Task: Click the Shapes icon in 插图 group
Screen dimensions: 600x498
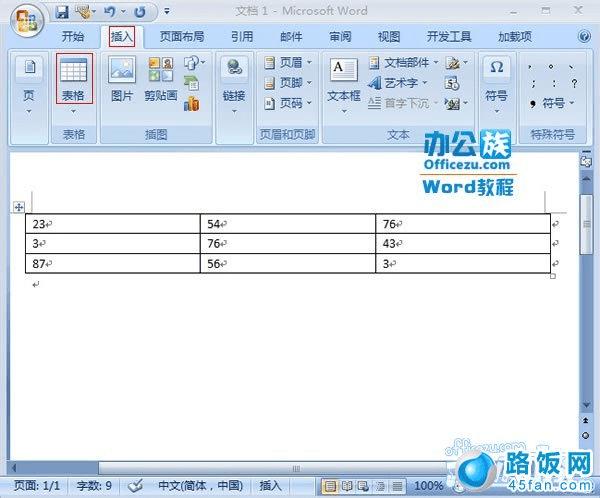Action: (192, 62)
